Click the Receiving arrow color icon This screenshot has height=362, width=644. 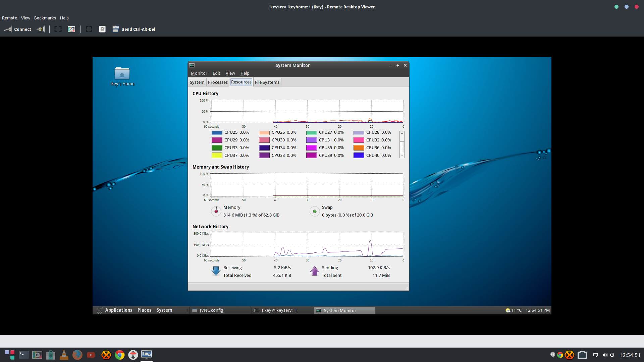(x=216, y=271)
